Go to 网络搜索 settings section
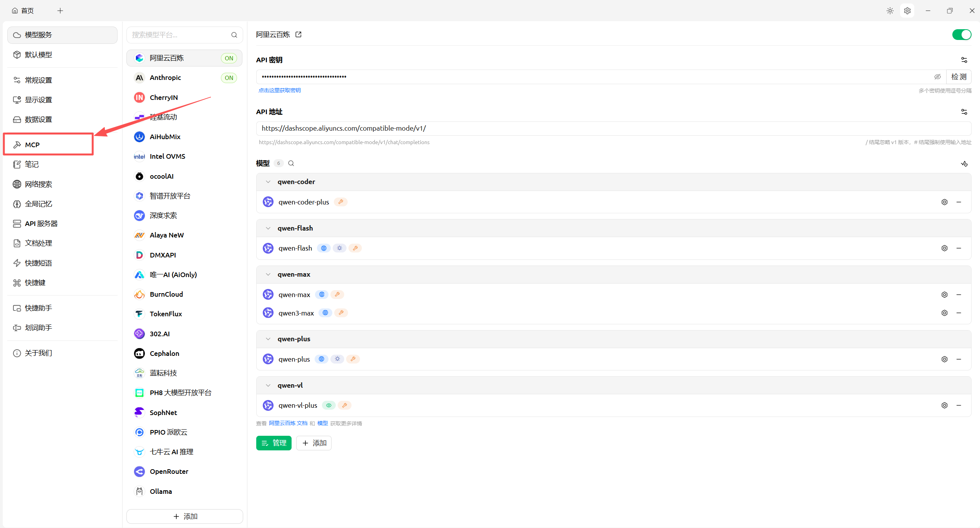Viewport: 980px width, 528px height. pos(38,184)
